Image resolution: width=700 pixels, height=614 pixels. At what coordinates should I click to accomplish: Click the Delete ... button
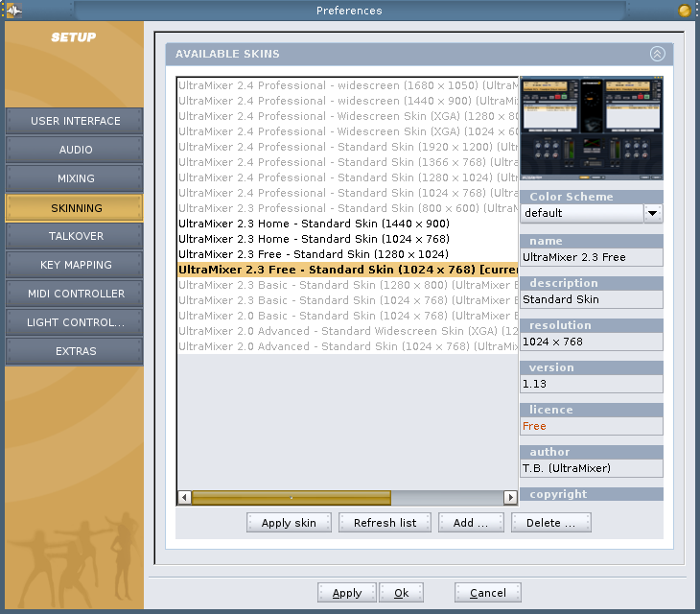click(551, 523)
